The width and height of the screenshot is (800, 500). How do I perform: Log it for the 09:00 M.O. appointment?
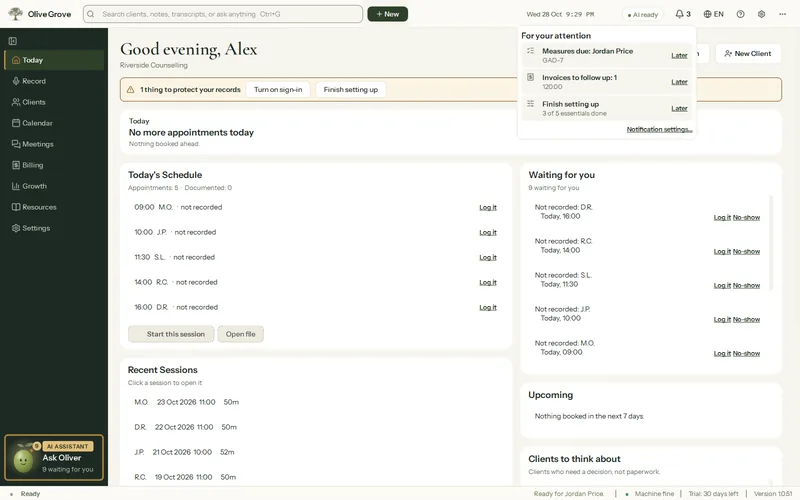point(488,208)
